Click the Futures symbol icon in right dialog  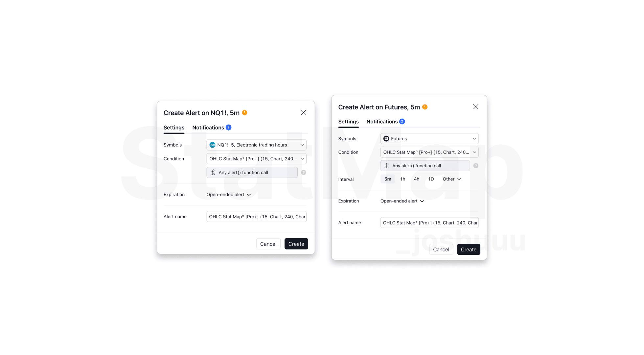(386, 139)
